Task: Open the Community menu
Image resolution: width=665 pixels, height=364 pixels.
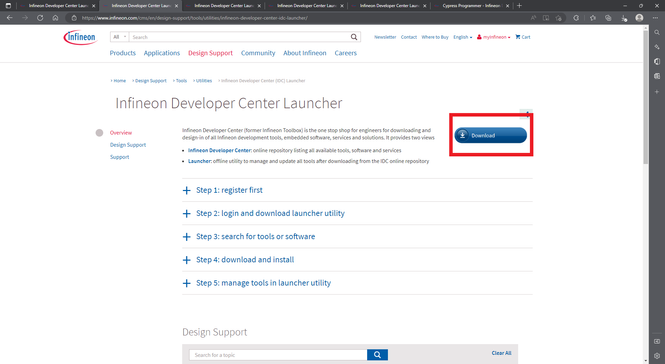Action: tap(258, 53)
